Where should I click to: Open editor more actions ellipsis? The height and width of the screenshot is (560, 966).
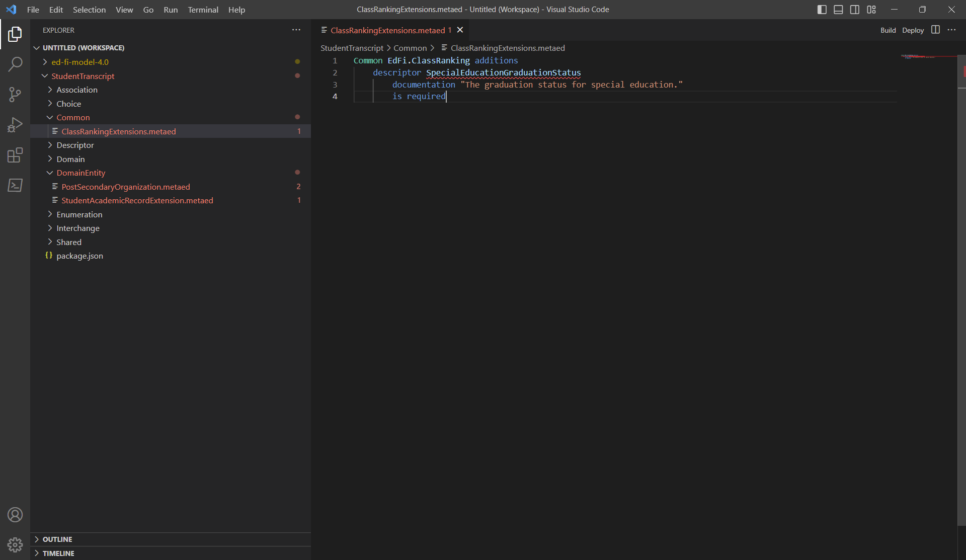click(x=951, y=30)
